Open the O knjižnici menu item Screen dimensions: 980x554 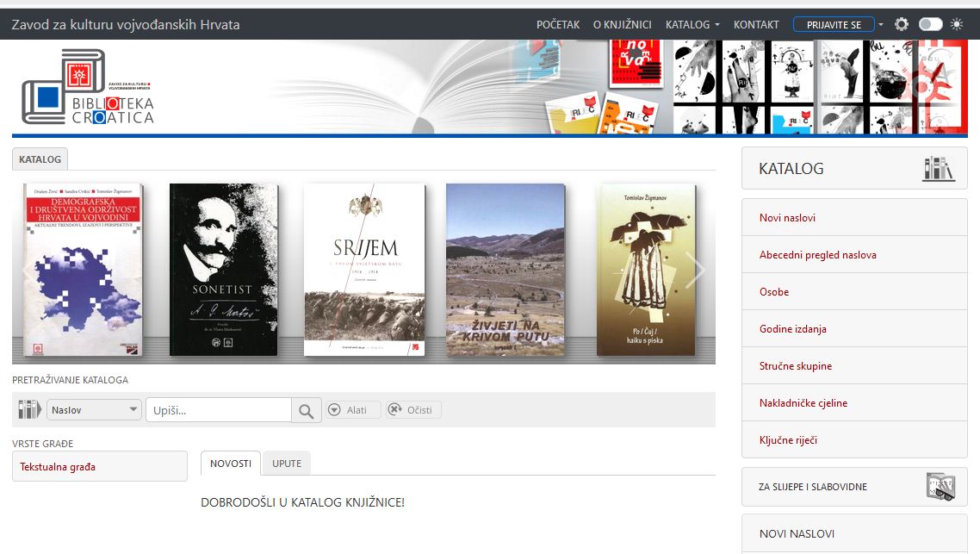(x=622, y=25)
